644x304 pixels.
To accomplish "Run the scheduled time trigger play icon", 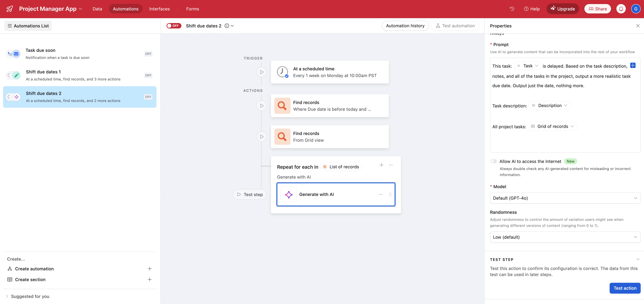I will (262, 72).
